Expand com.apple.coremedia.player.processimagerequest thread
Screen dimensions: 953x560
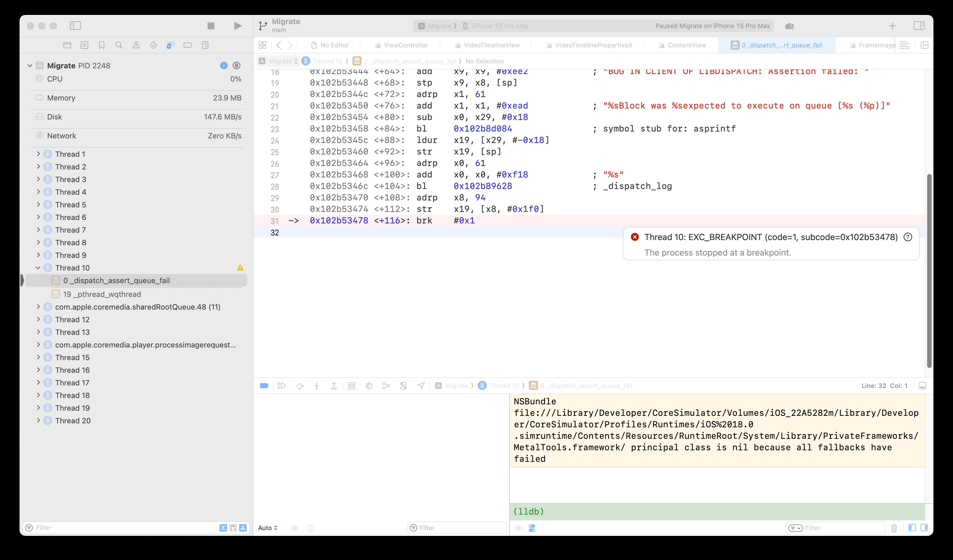(38, 344)
